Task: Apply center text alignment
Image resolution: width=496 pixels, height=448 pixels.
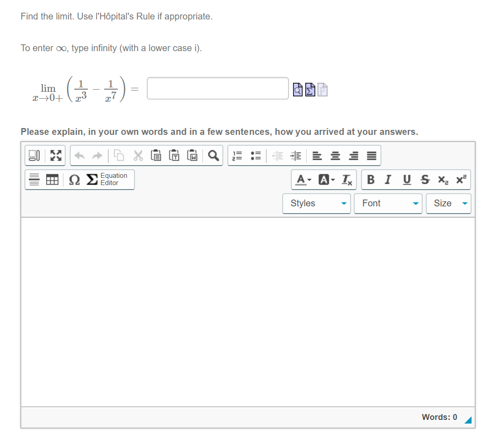Action: pyautogui.click(x=335, y=155)
